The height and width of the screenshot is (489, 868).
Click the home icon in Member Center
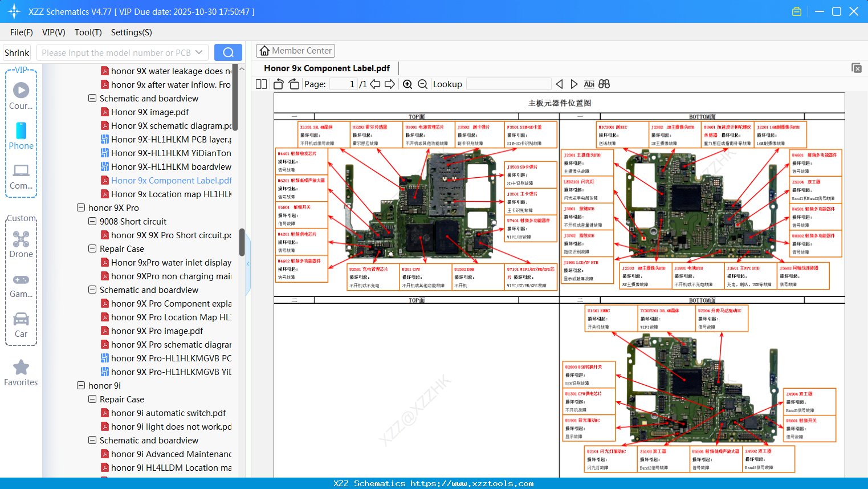tap(264, 51)
